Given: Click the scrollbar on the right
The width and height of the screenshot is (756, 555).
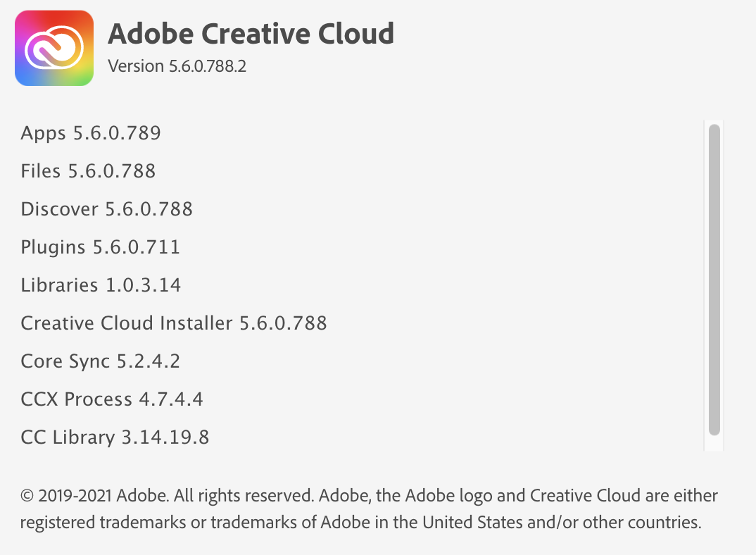Looking at the screenshot, I should coord(712,282).
